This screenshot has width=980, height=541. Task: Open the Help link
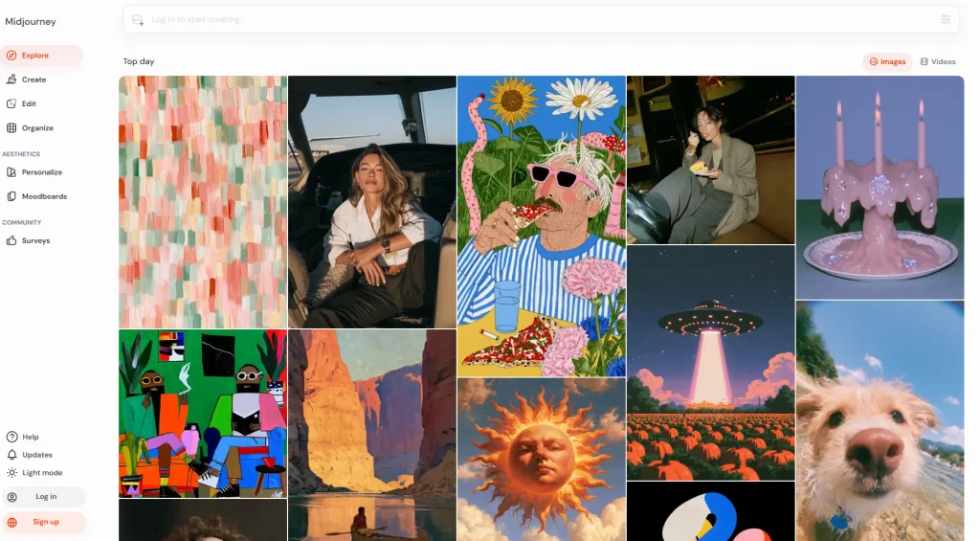(31, 437)
